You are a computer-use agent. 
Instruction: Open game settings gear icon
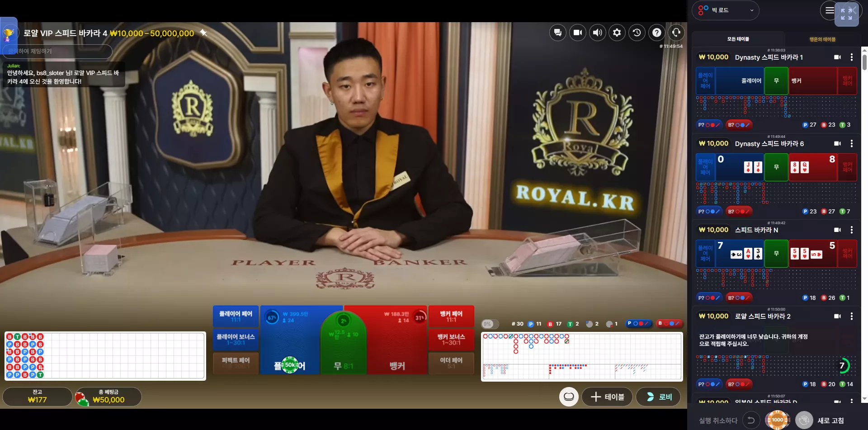(617, 33)
